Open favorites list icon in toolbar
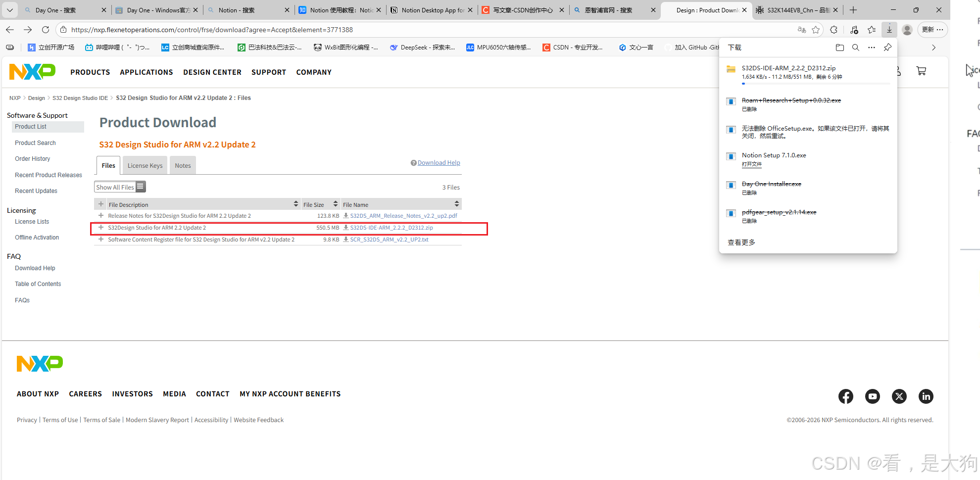This screenshot has height=480, width=980. click(872, 30)
